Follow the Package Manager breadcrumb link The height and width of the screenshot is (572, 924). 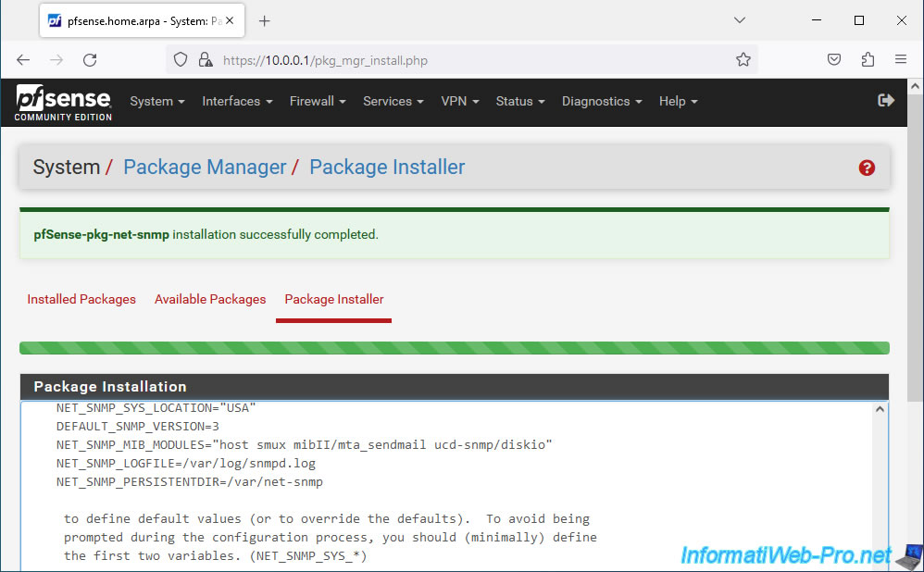pos(205,168)
